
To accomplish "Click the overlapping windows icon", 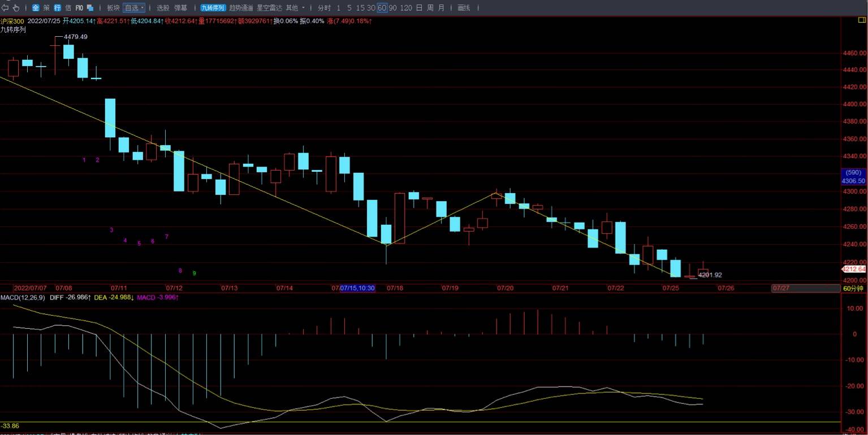I will coord(90,8).
